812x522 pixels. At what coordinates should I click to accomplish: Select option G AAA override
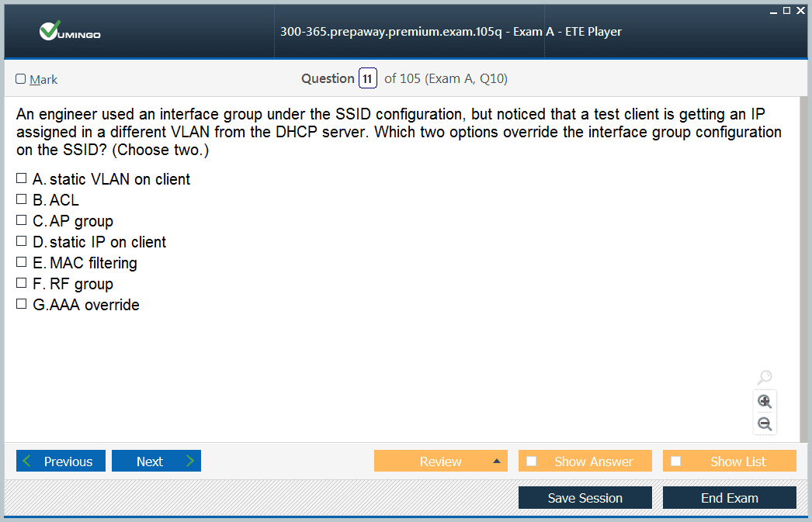pos(21,304)
